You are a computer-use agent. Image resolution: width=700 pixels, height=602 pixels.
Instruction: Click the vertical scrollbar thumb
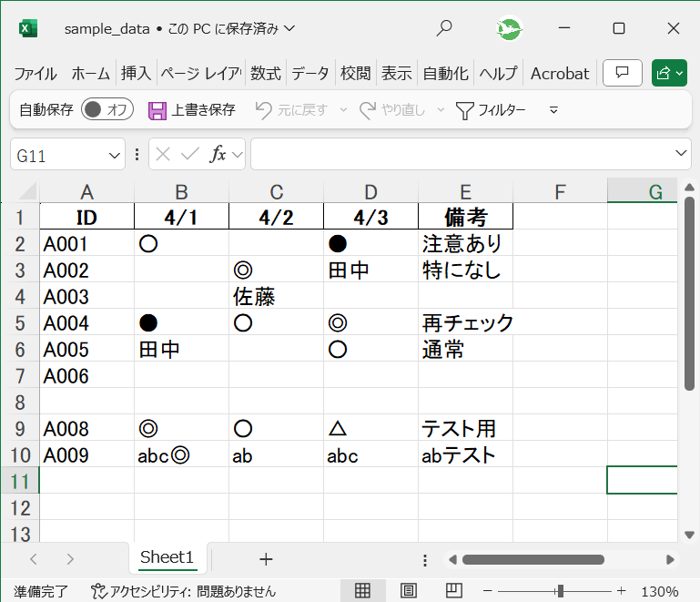point(689,293)
